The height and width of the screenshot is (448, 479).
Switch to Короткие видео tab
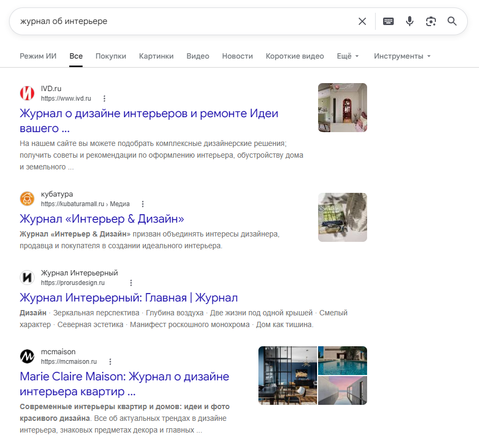click(295, 56)
